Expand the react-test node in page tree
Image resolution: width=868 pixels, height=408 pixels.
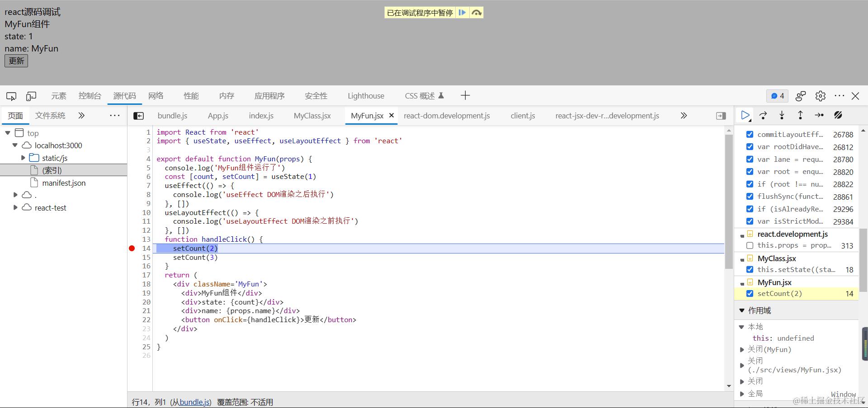click(15, 207)
